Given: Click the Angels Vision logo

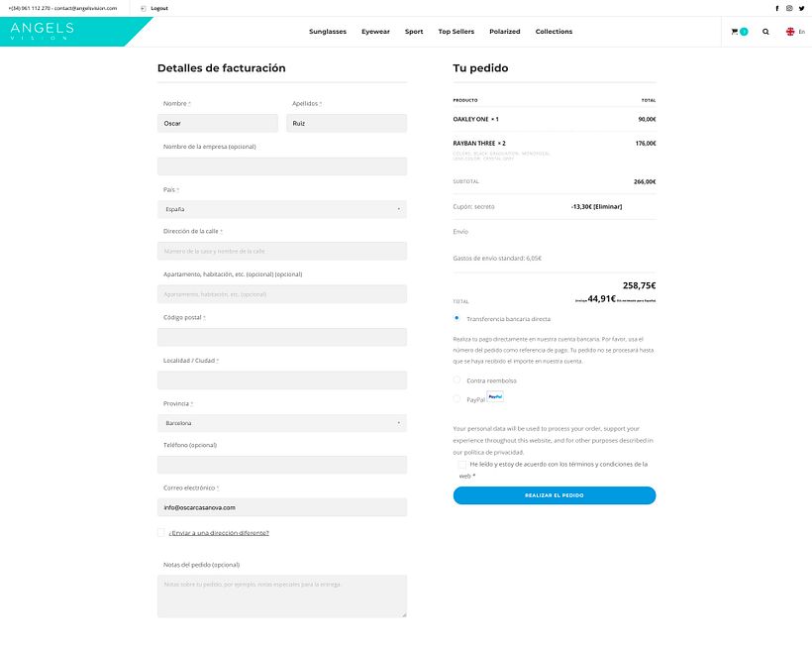Looking at the screenshot, I should click(42, 31).
